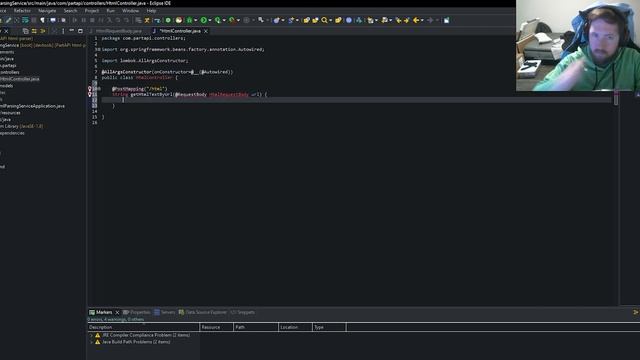Click the blue circle toolbar icon
The width and height of the screenshot is (640, 360).
349,20
